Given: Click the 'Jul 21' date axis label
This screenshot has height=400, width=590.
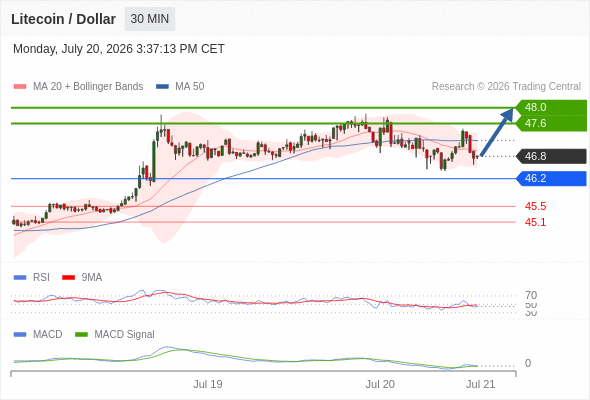Looking at the screenshot, I should tap(481, 384).
